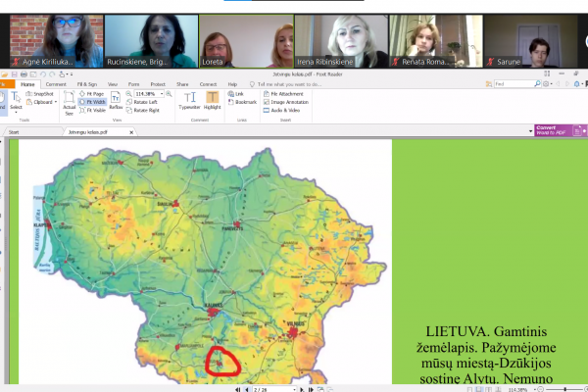Click the Tell me what you want box

coord(286,84)
